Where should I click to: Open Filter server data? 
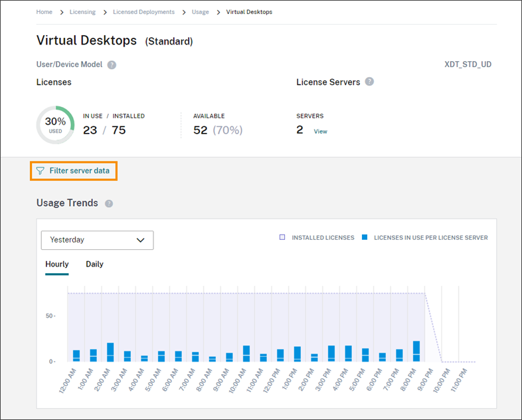coord(79,171)
